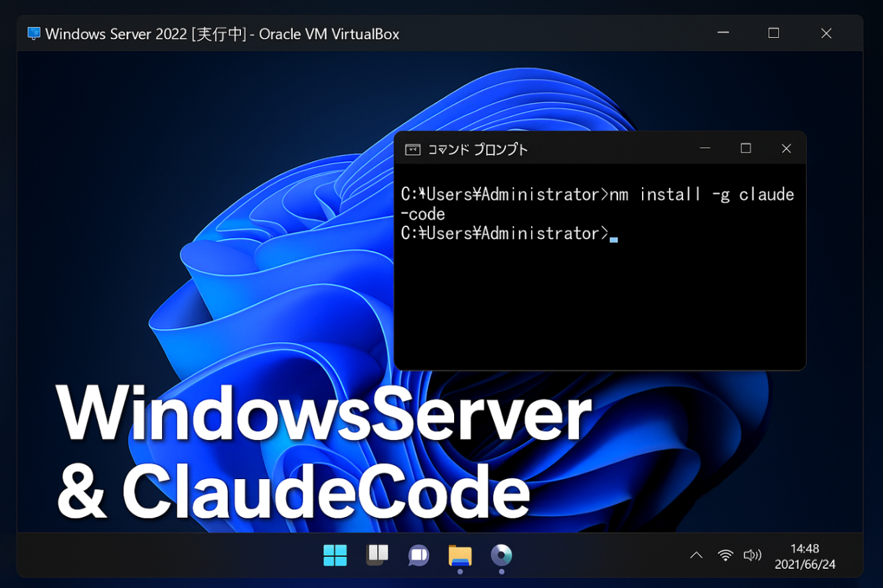Maximize the Command Prompt window
The image size is (883, 588).
(746, 149)
